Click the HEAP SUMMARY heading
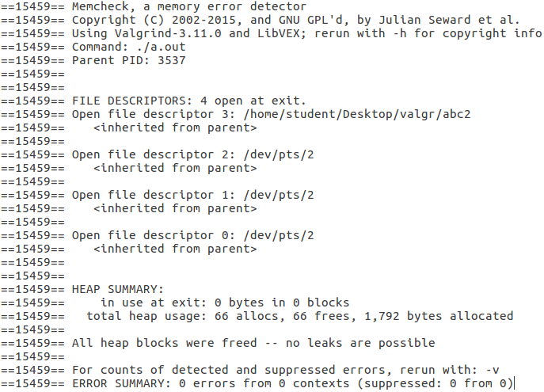 (117, 289)
